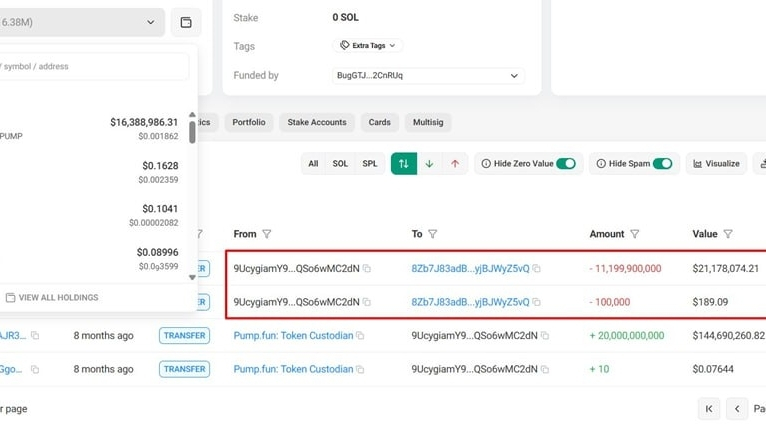Select the holding valued at $0.1041
This screenshot has height=430, width=766.
click(x=93, y=215)
